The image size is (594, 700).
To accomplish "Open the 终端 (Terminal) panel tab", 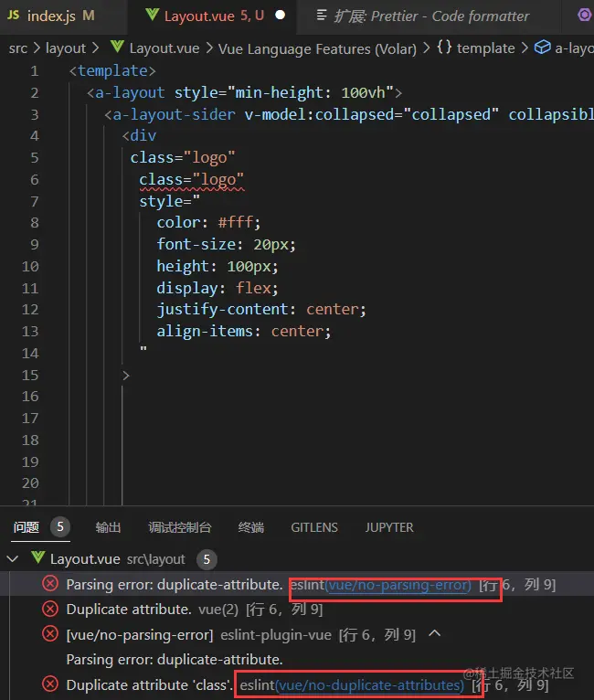I will pos(250,527).
